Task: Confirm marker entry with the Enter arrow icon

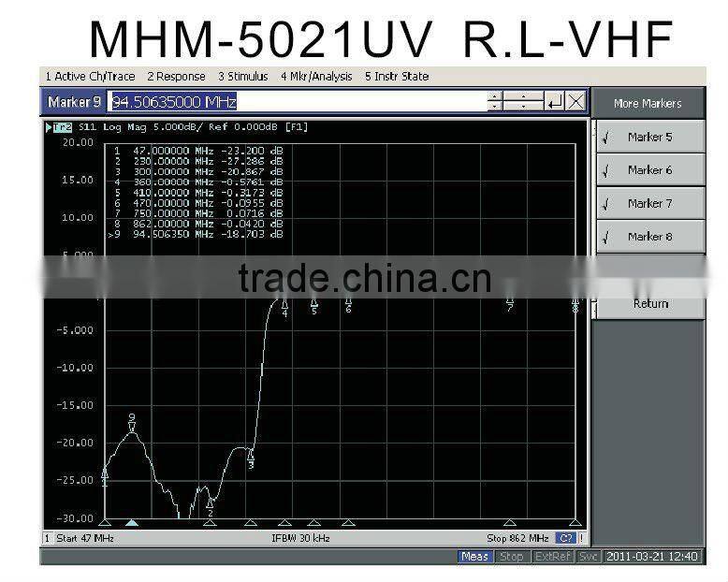Action: coord(555,101)
